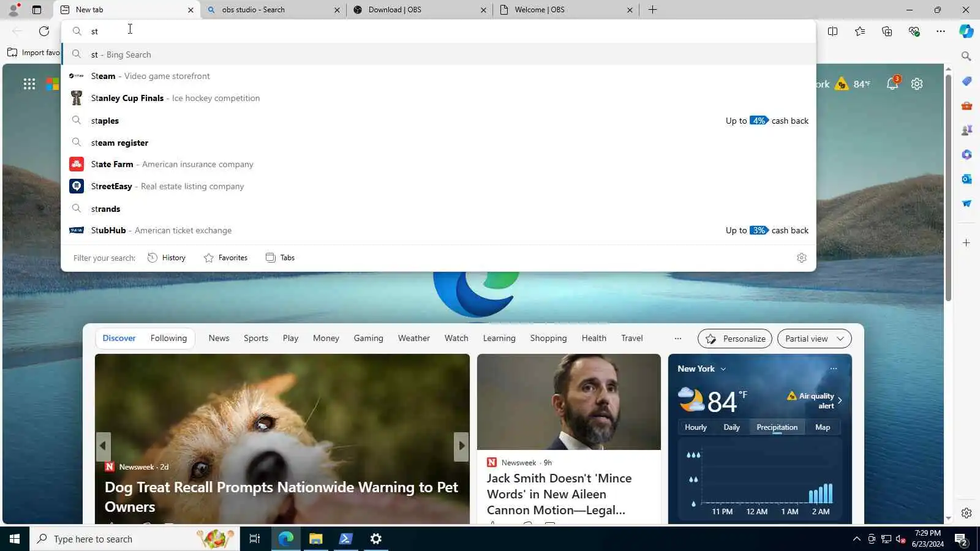Select st - Bing Search suggestion
The height and width of the screenshot is (551, 980).
click(439, 54)
